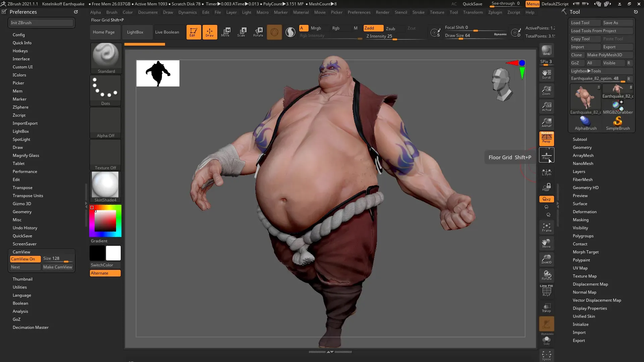
Task: Click the Edit mode icon
Action: click(194, 32)
